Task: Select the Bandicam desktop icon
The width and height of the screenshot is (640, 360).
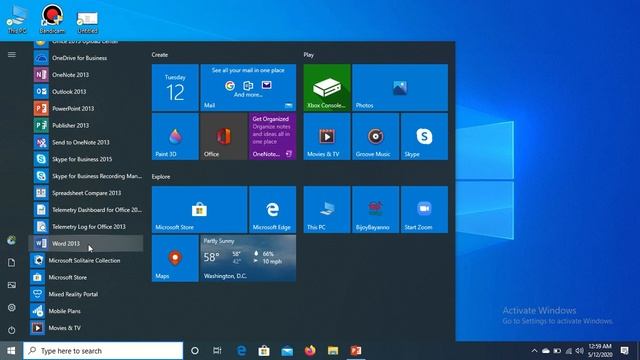Action: (x=52, y=19)
